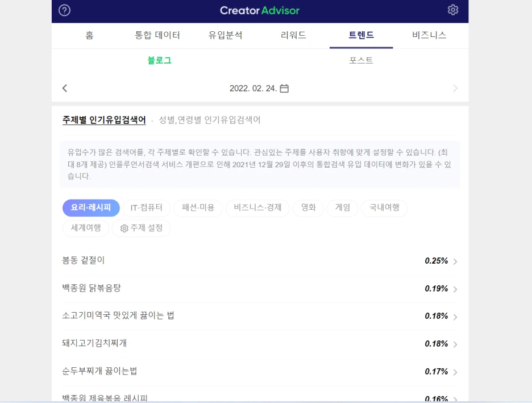Click the Creator Advisor logo
This screenshot has height=403, width=532.
point(260,11)
